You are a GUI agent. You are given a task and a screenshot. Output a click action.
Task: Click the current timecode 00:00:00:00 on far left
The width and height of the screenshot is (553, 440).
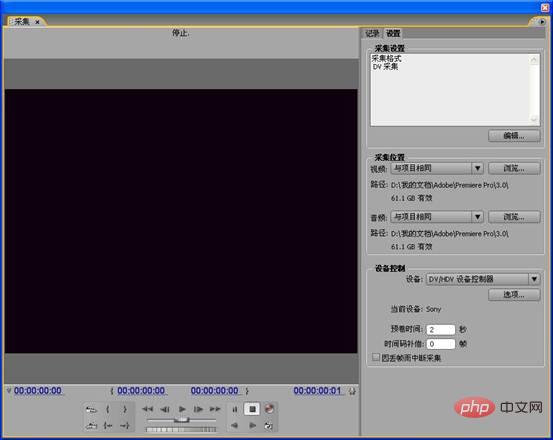[x=38, y=391]
